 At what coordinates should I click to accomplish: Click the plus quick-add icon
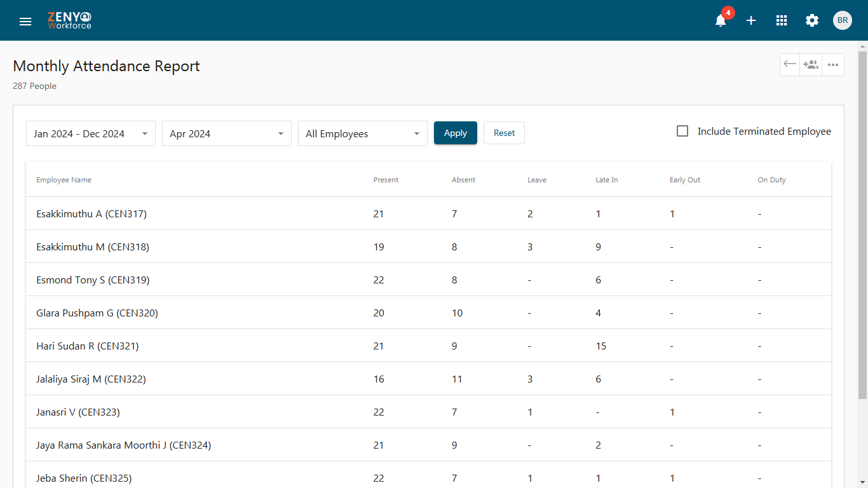click(x=751, y=20)
